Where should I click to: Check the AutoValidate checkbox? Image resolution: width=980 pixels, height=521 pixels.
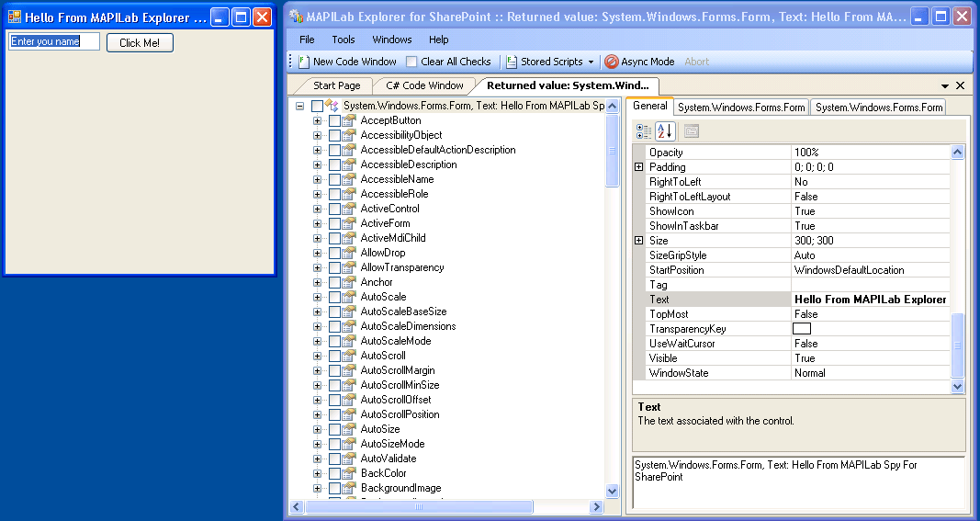[x=335, y=459]
